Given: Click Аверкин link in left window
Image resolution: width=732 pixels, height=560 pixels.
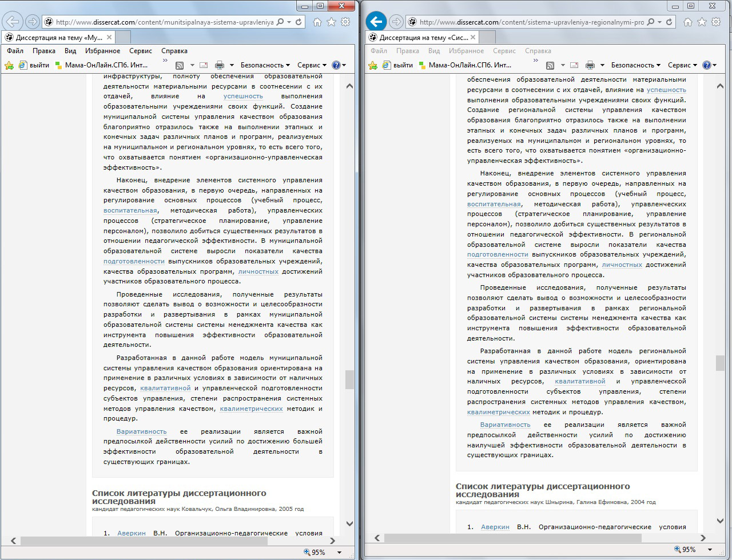Looking at the screenshot, I should pyautogui.click(x=132, y=533).
